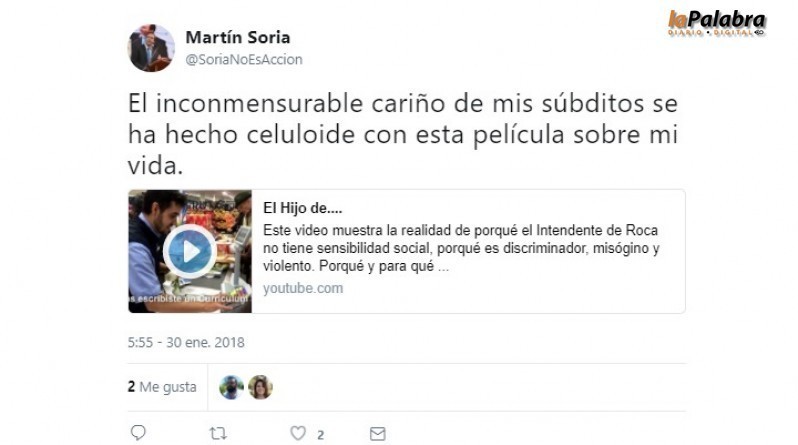Click the reply speech bubble icon
This screenshot has height=445, width=798.
(138, 433)
